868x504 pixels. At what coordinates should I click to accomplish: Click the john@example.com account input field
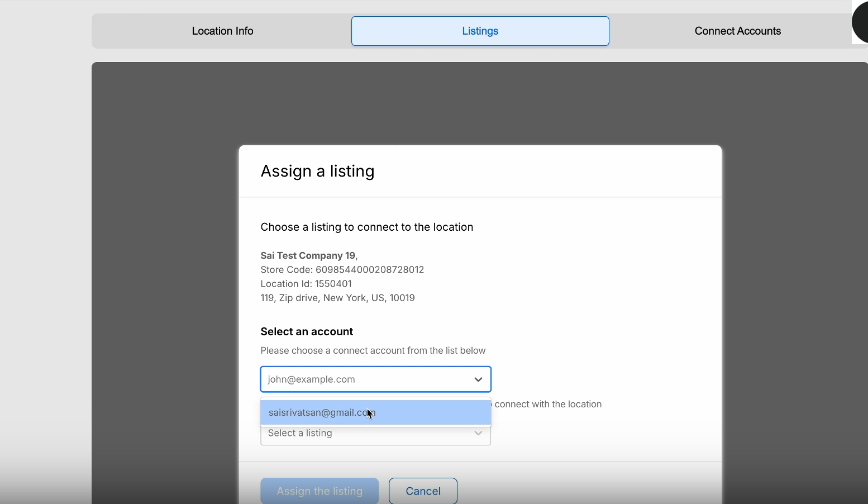[363, 379]
